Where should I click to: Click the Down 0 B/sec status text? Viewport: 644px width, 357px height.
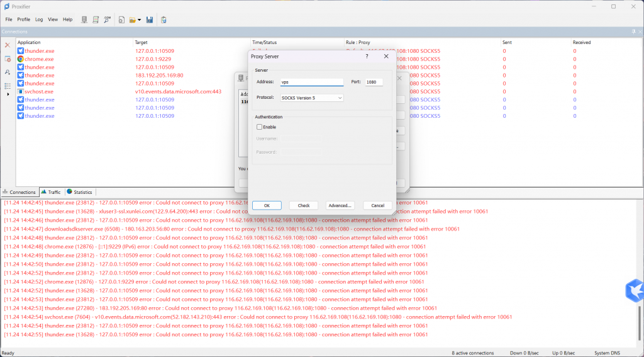524,353
